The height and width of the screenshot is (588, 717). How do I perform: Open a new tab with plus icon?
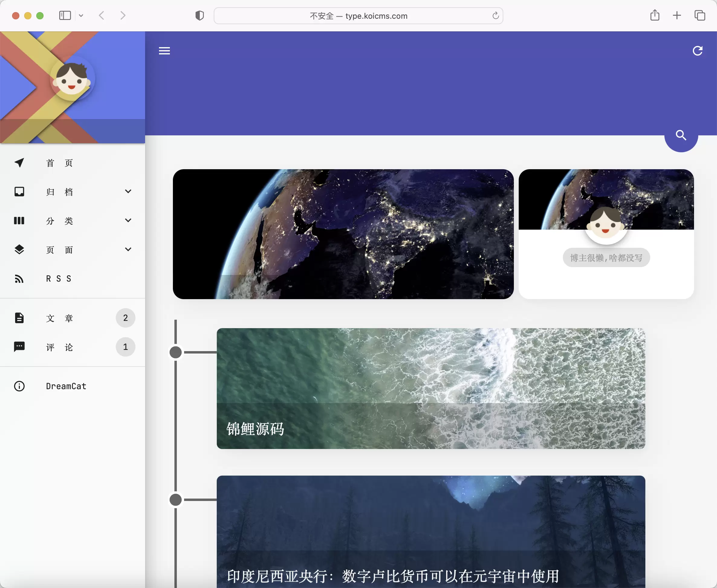click(x=677, y=15)
